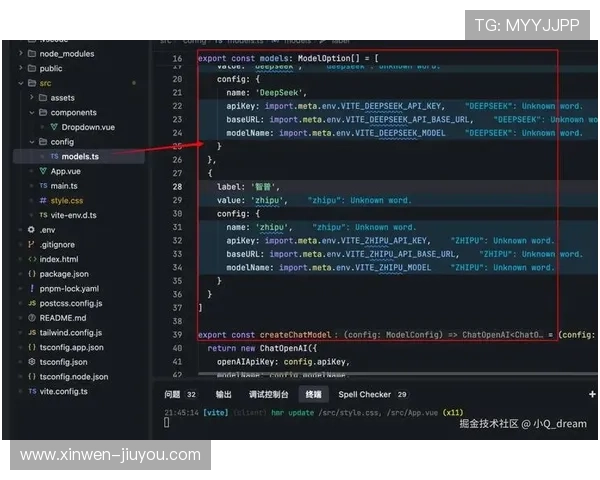The height and width of the screenshot is (480, 600).
Task: Click the config folder icon
Action: [x=43, y=142]
